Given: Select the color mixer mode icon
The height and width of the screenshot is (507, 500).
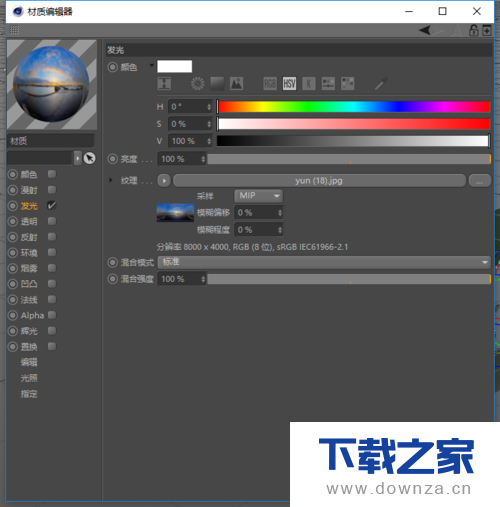Looking at the screenshot, I should 328,83.
